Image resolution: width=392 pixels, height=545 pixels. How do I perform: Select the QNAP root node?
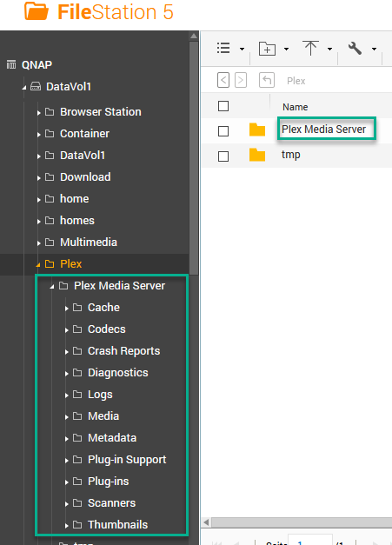(x=37, y=64)
